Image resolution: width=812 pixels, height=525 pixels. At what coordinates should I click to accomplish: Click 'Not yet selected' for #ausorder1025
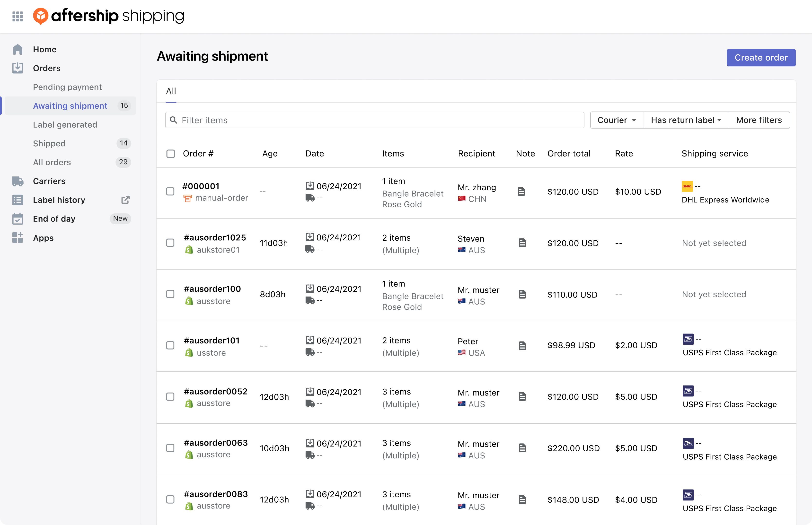(714, 243)
